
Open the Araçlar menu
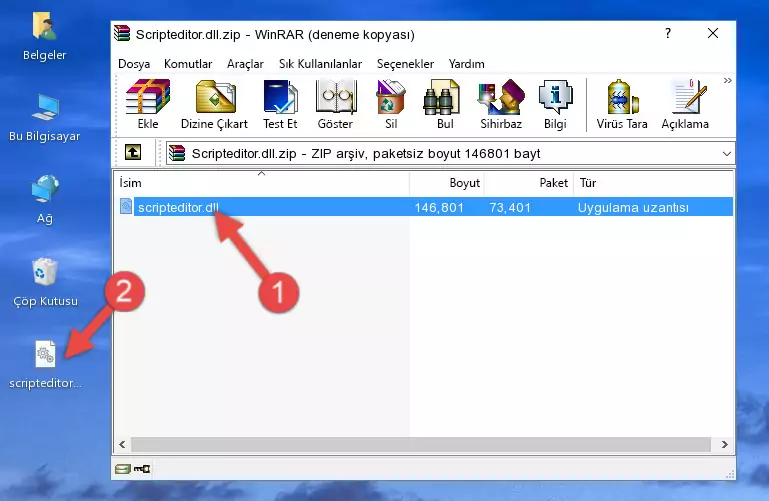(x=245, y=64)
